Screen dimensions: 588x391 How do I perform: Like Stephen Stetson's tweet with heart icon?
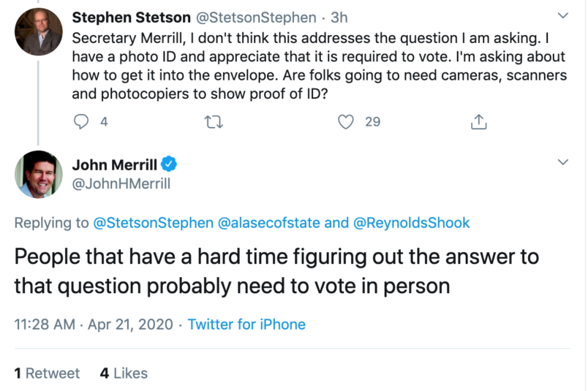pos(346,122)
